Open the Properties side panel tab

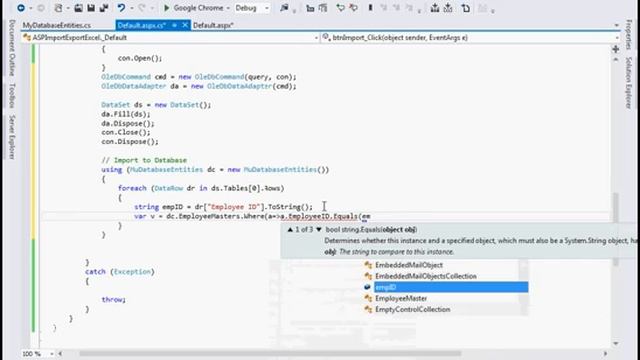[x=628, y=34]
